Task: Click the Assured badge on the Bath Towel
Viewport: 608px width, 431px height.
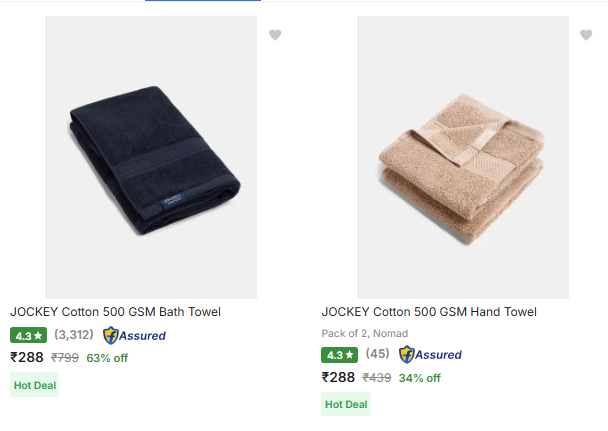Action: click(134, 336)
